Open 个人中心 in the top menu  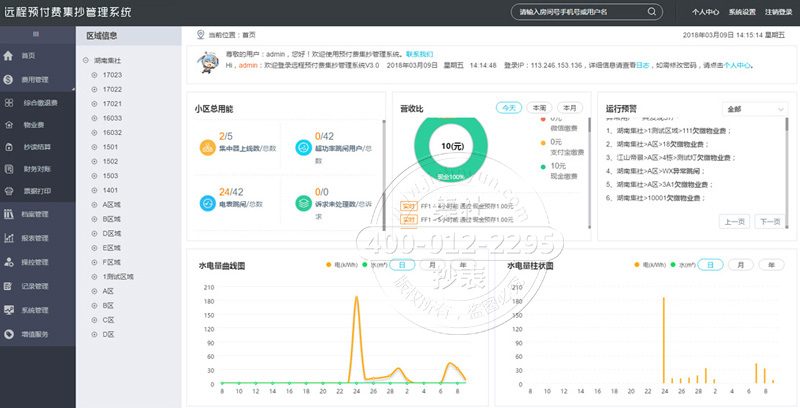[x=706, y=13]
